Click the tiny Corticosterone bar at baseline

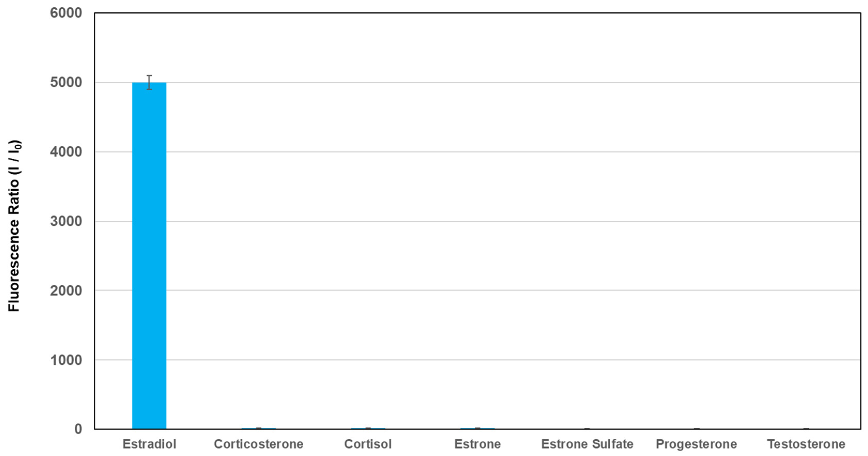(258, 428)
